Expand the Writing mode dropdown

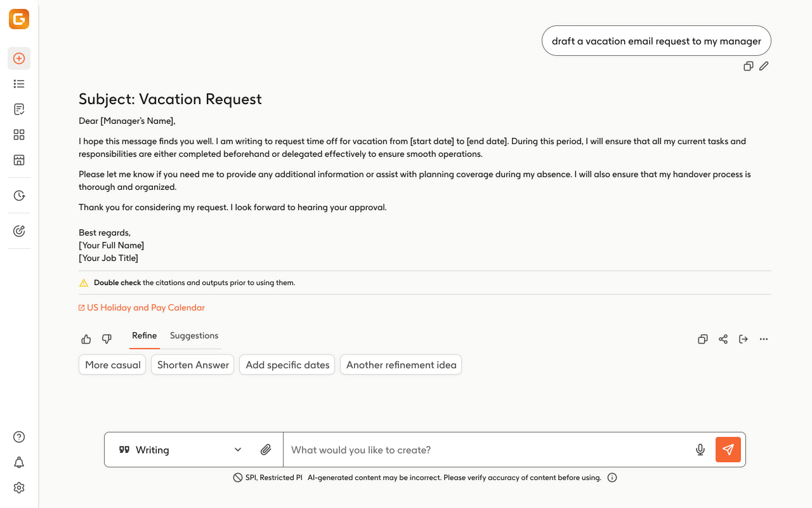tap(238, 450)
